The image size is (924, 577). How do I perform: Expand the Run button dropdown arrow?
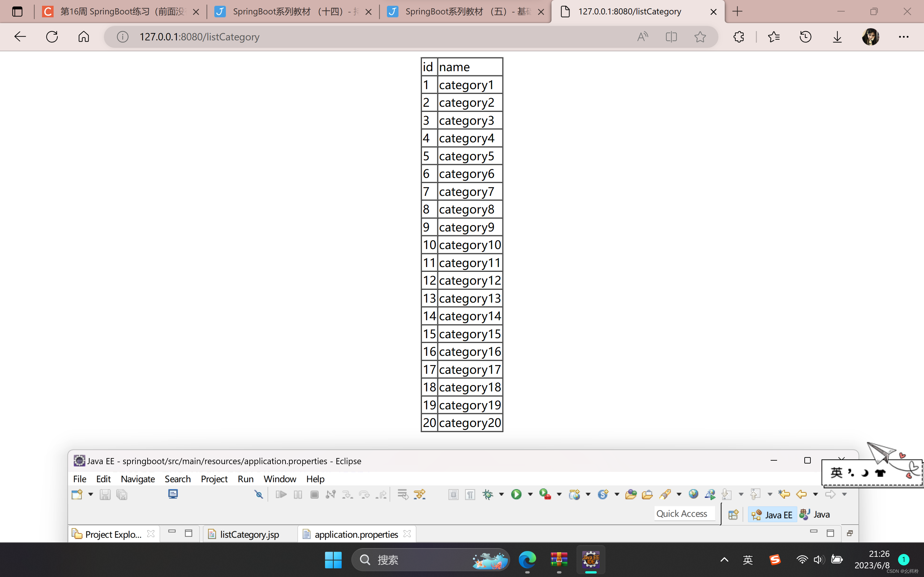pos(530,495)
